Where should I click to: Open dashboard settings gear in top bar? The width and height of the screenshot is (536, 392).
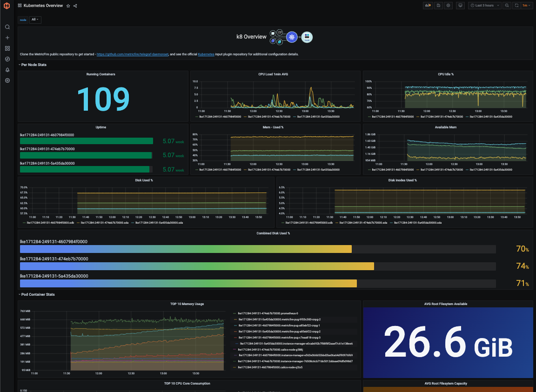(x=448, y=6)
